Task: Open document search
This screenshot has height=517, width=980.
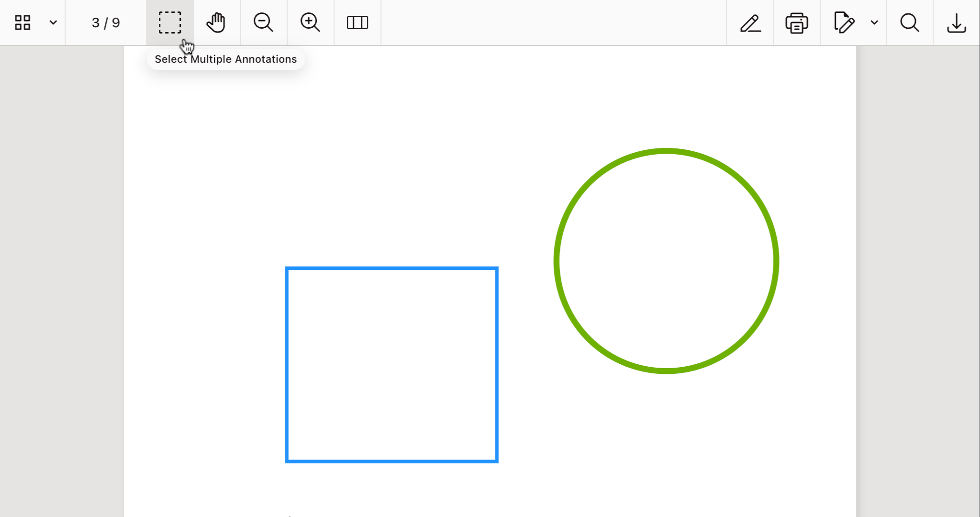Action: [x=909, y=22]
